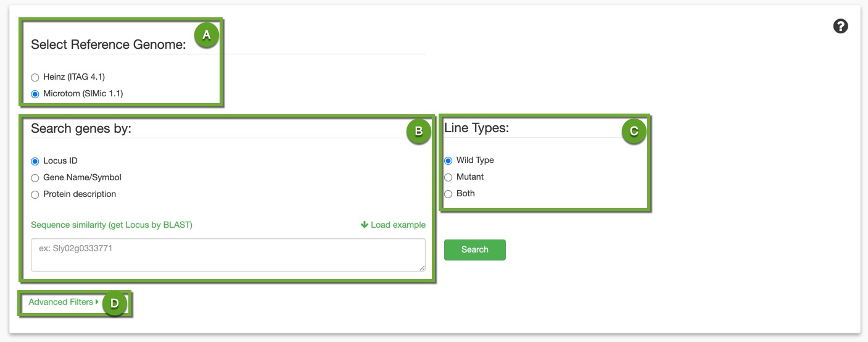Click the down arrow beside Load example
This screenshot has width=868, height=342.
pyautogui.click(x=364, y=225)
